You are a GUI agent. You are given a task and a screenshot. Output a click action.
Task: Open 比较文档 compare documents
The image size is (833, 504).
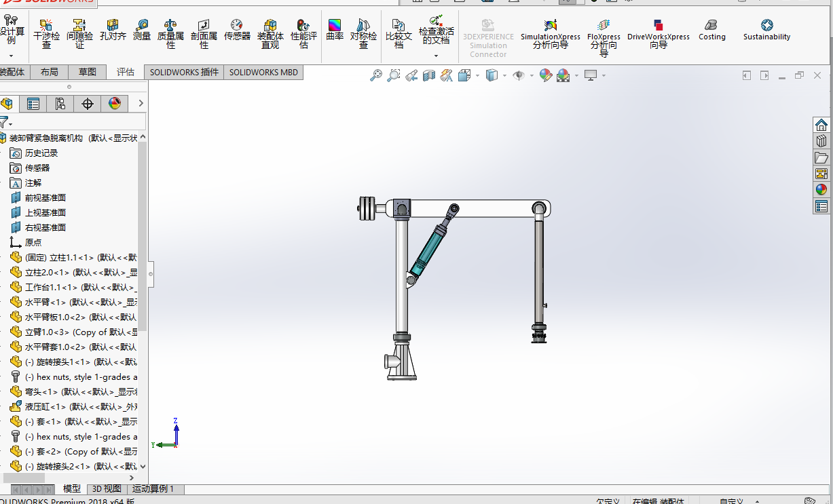(399, 34)
